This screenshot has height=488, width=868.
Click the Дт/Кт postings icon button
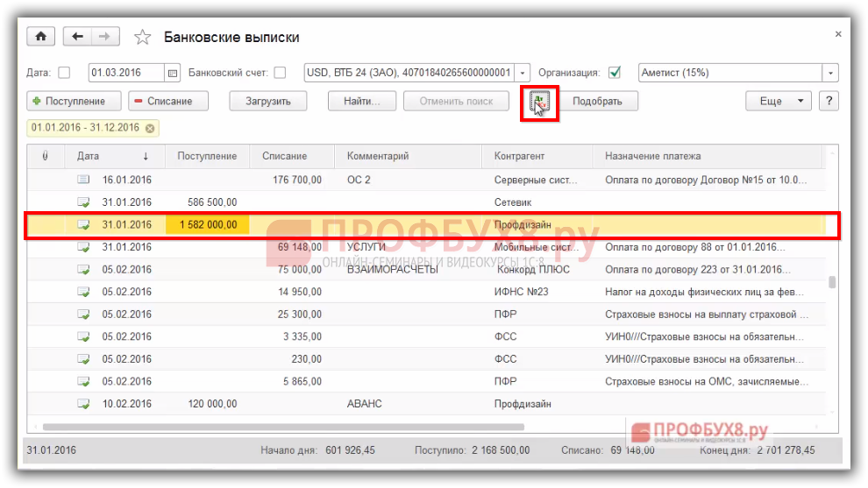539,103
